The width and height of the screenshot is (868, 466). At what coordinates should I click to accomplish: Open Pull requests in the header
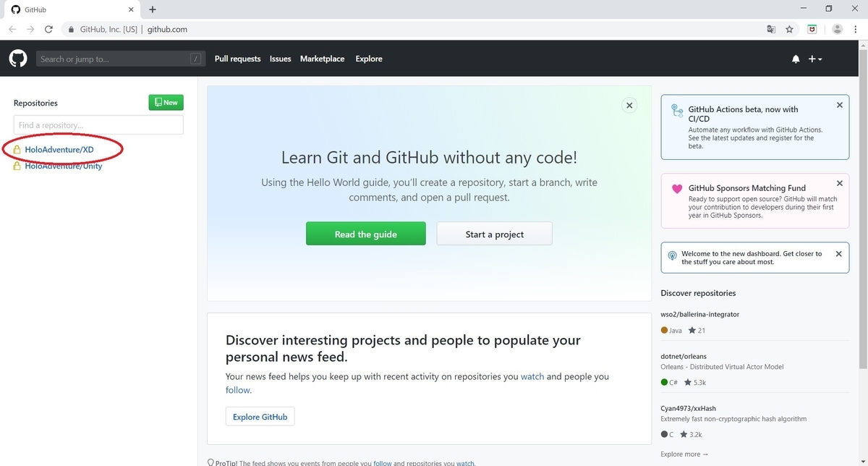click(x=237, y=59)
